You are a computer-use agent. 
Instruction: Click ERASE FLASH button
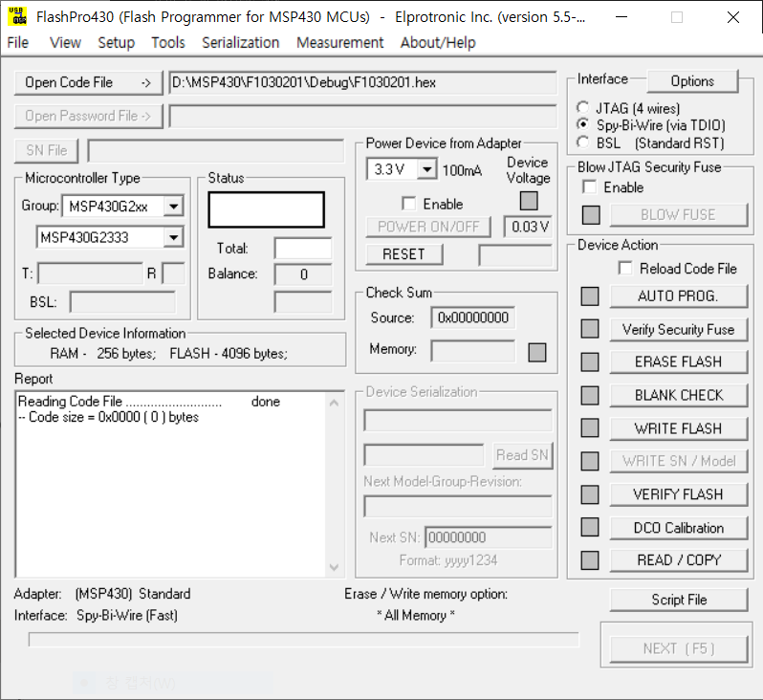pyautogui.click(x=678, y=361)
